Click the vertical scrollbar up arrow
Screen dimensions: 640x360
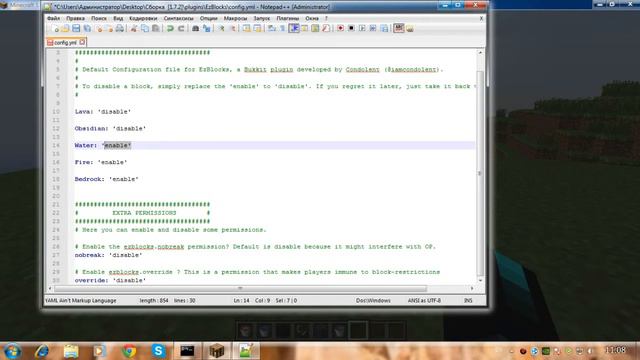pyautogui.click(x=480, y=53)
